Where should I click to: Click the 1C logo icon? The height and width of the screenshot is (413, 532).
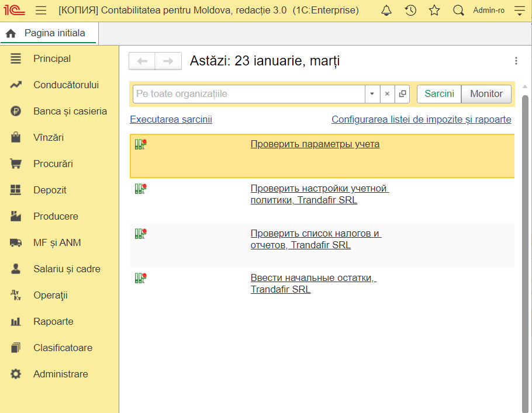pyautogui.click(x=15, y=11)
